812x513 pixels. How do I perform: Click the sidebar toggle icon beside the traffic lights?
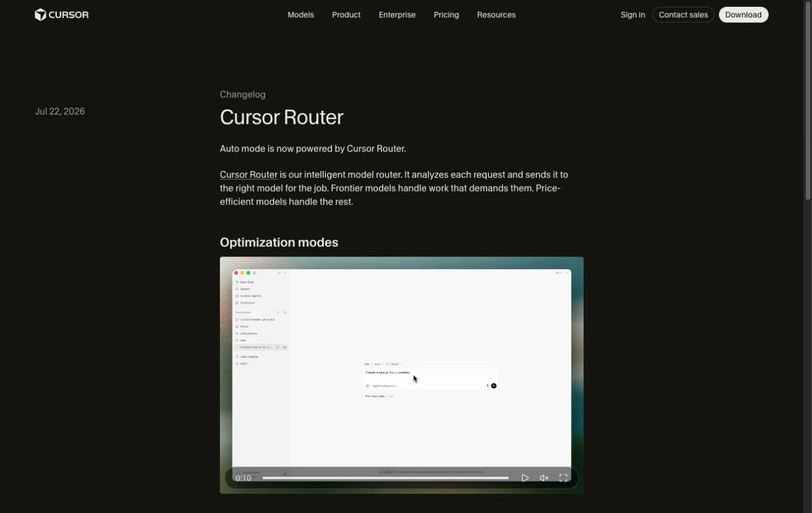pyautogui.click(x=255, y=273)
